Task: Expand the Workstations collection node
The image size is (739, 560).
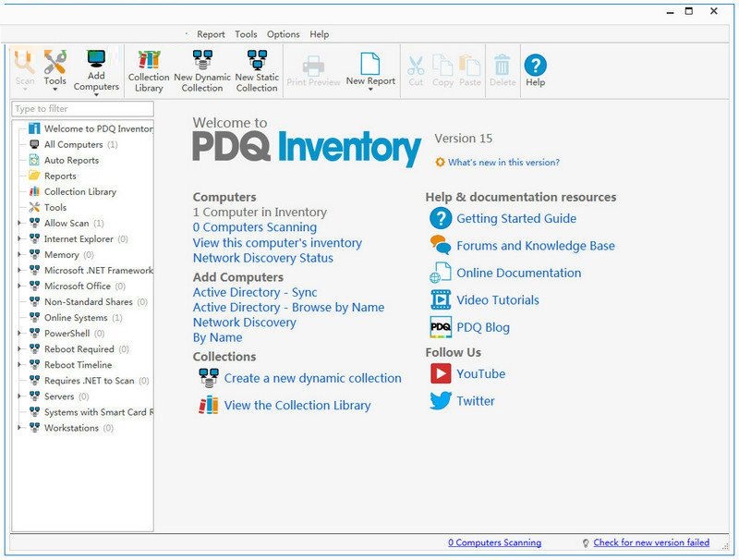Action: tap(18, 428)
